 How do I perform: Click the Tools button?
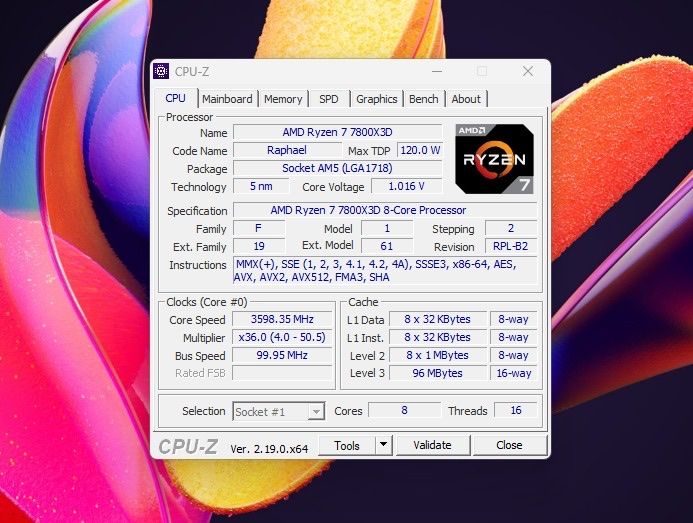(346, 445)
